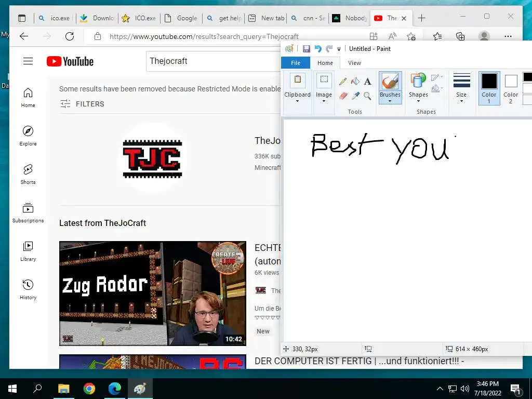Open File Explorer from taskbar
The height and width of the screenshot is (399, 532).
[x=63, y=389]
